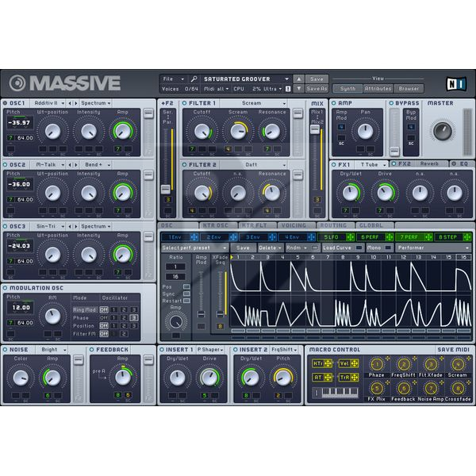476x476 pixels.
Task: Toggle the OSC2 power button
Action: [x=6, y=165]
